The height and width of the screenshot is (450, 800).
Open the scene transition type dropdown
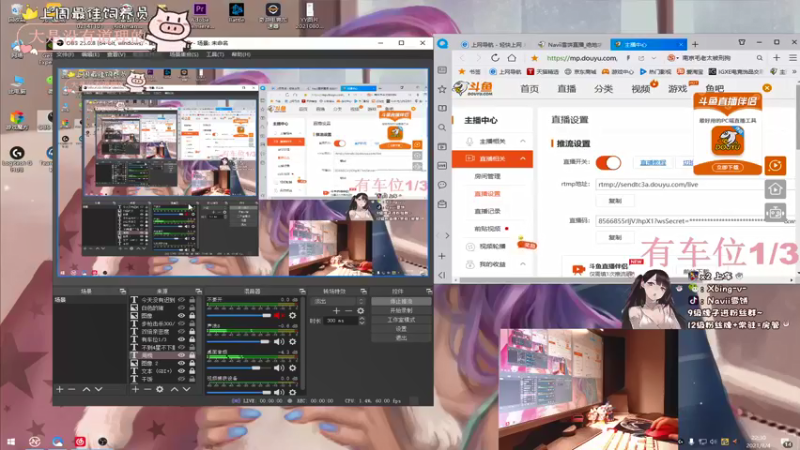tap(338, 301)
